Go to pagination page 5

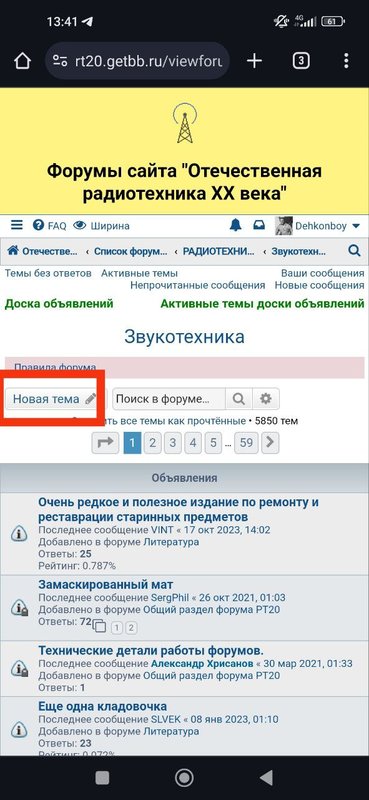click(x=213, y=443)
